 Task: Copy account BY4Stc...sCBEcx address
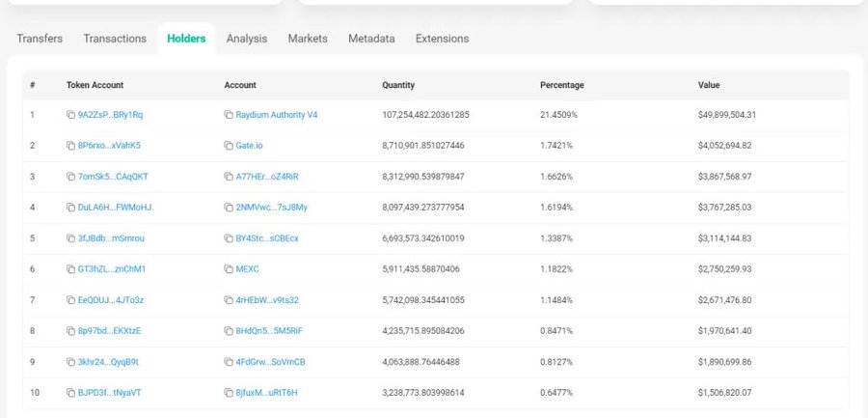[228, 238]
